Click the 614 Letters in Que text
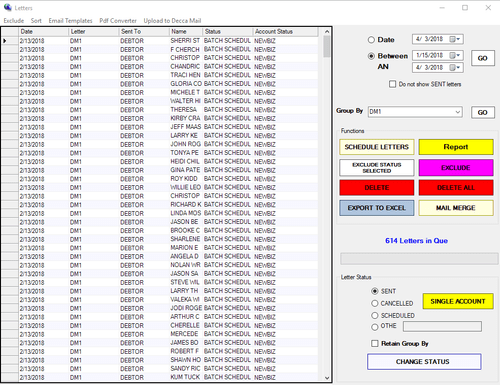Image resolution: width=500 pixels, height=385 pixels. tap(416, 241)
